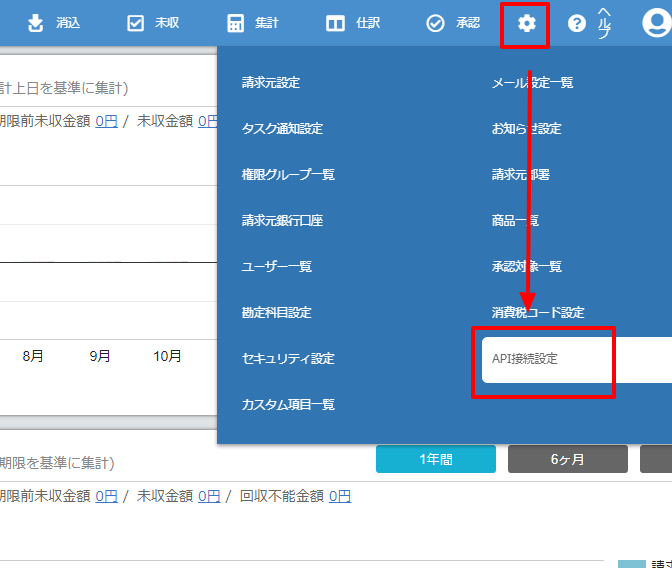Open the 承認 navigation label
This screenshot has height=568, width=672.
click(x=468, y=23)
